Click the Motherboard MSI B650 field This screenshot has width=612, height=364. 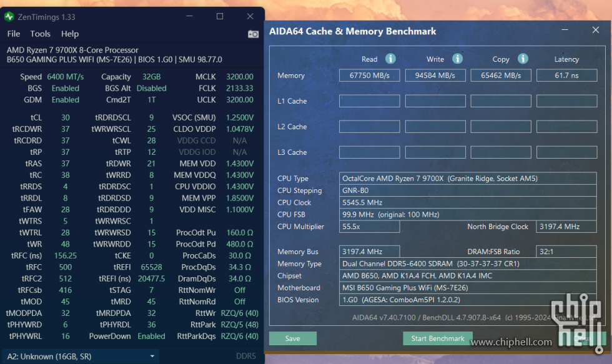pos(468,288)
